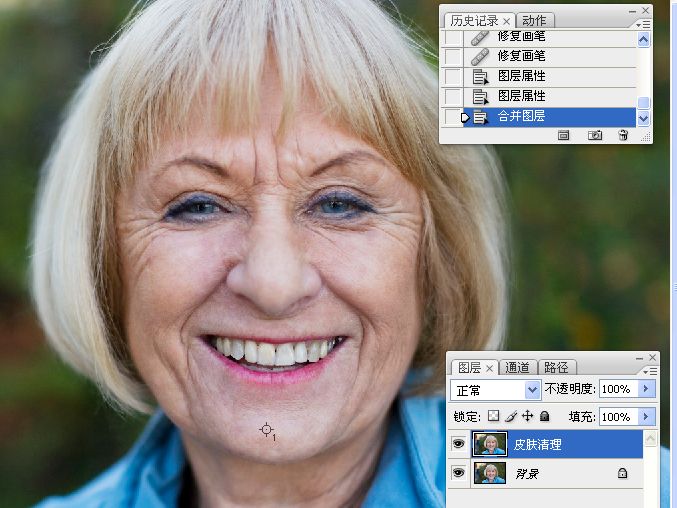Expand the 不透明度 opacity slider arrow

pos(646,389)
